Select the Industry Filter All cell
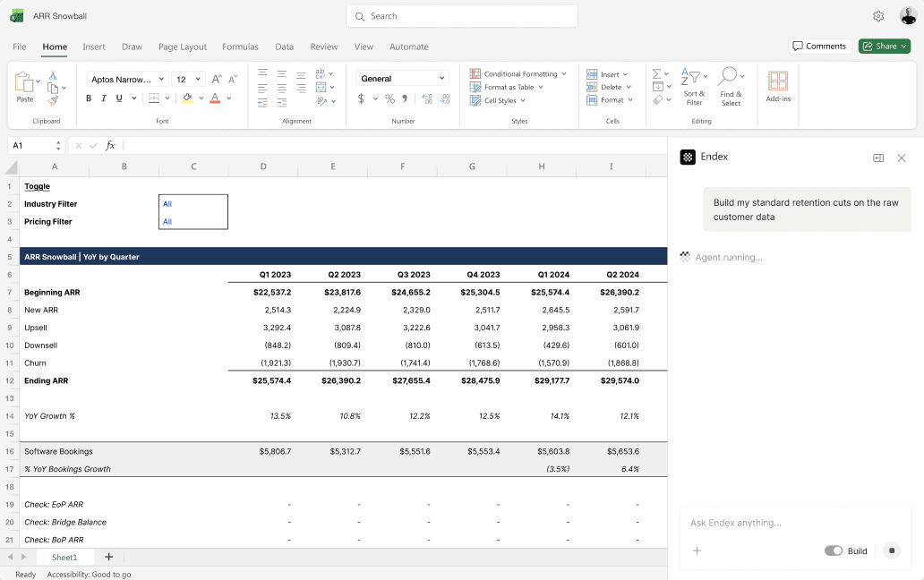924x580 pixels. coord(193,204)
